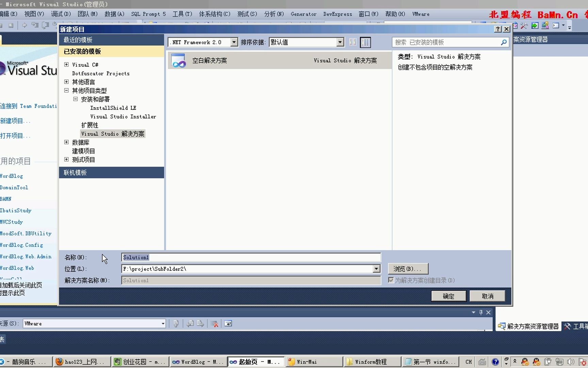Click output go-to-previous-message icon
This screenshot has height=368, width=588.
click(190, 324)
